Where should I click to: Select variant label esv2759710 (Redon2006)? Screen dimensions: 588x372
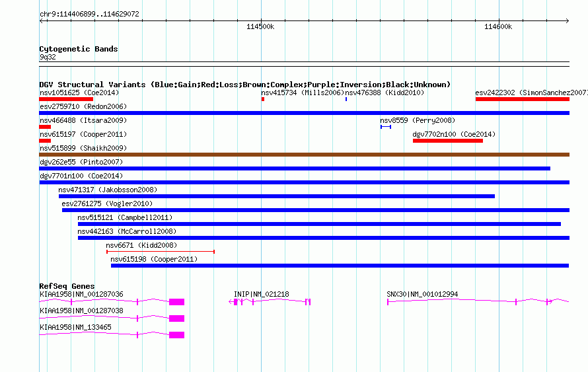pyautogui.click(x=83, y=106)
